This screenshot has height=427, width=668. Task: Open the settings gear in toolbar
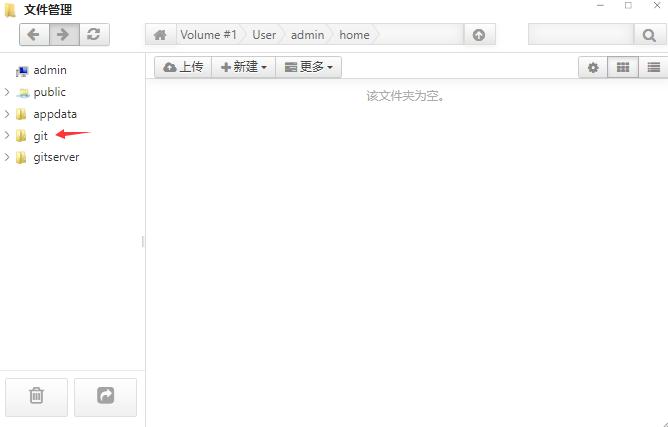593,67
